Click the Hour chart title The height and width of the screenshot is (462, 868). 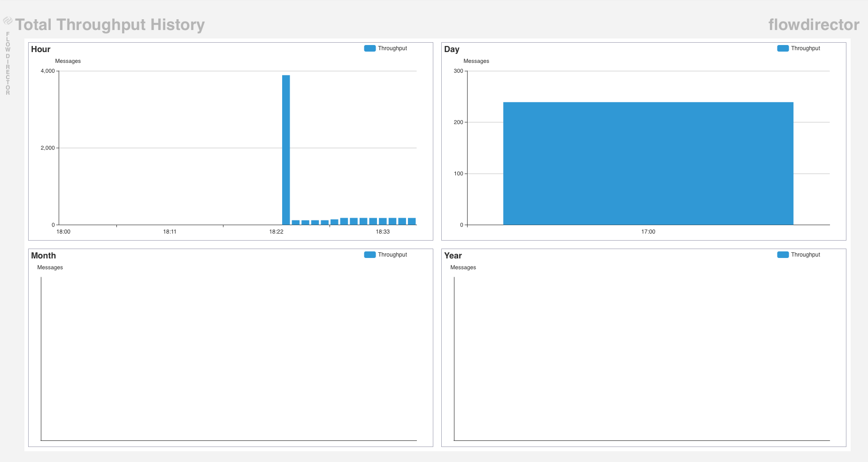pos(41,49)
